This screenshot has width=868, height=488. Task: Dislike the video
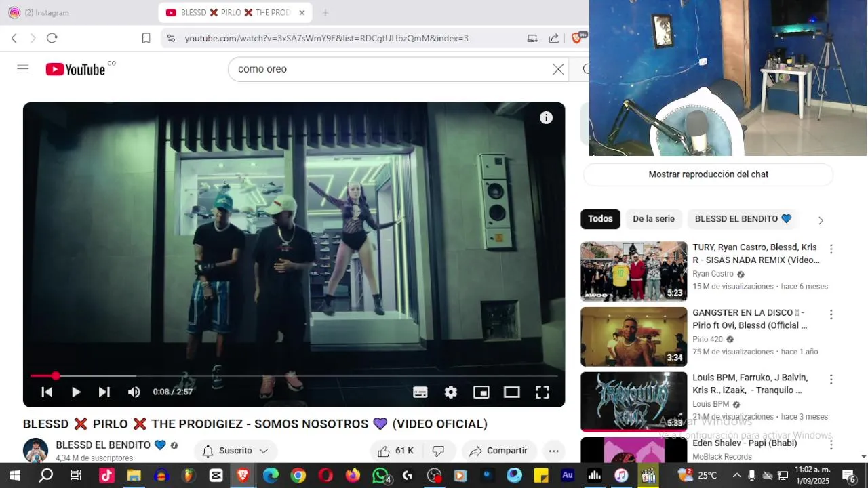(438, 451)
